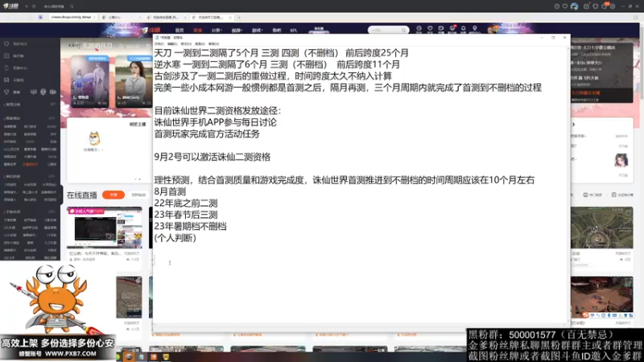Go back with the title bar arrow

pyautogui.click(x=27, y=6)
